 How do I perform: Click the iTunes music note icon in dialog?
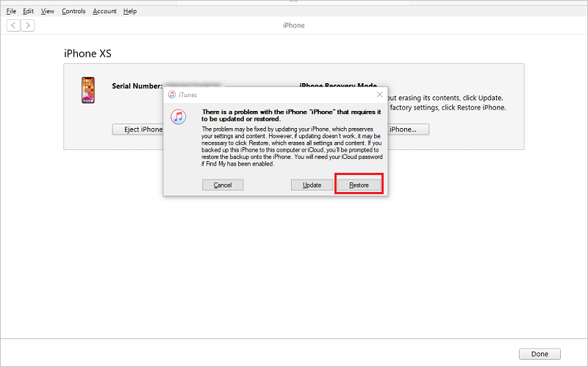pos(178,117)
